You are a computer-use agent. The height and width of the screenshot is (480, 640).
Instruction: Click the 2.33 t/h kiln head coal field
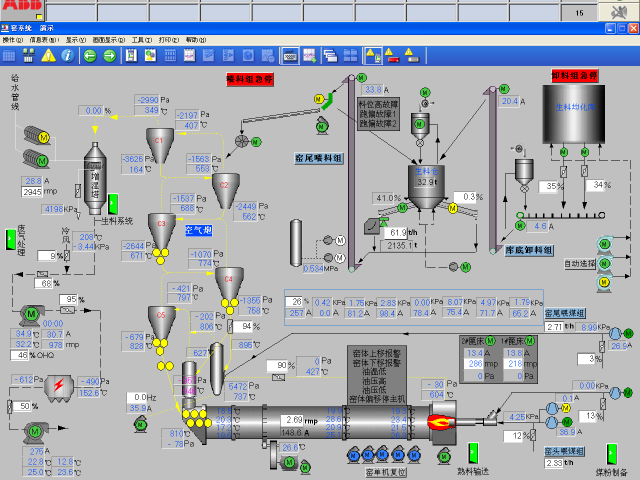tap(554, 463)
